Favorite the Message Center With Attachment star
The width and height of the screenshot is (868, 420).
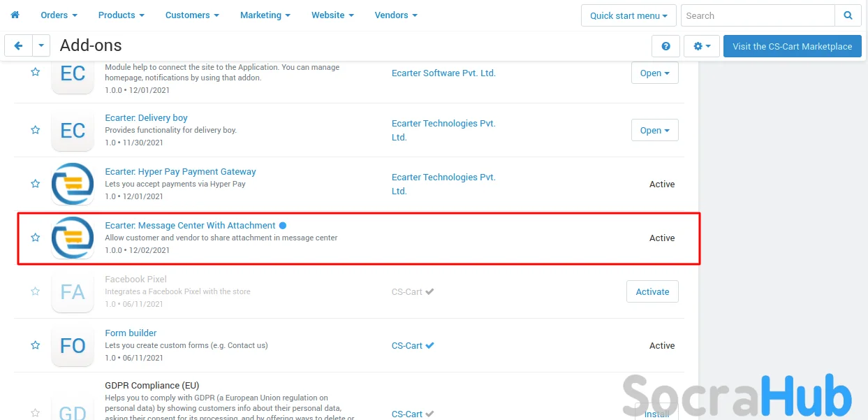pos(35,238)
